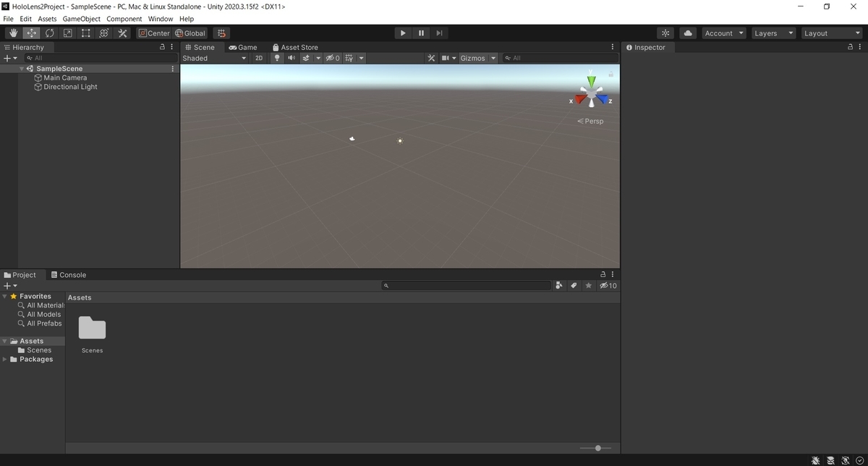This screenshot has height=466, width=868.
Task: Toggle scene grid visibility icon
Action: click(349, 58)
